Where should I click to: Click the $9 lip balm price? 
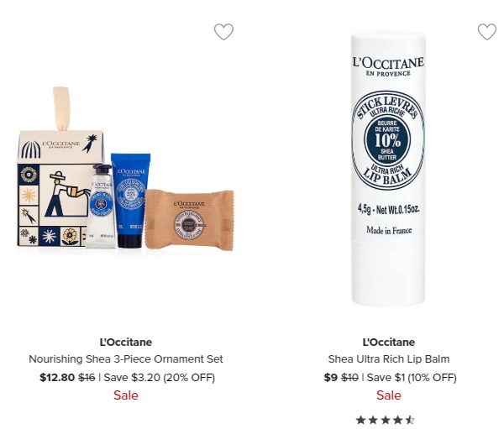coord(331,377)
